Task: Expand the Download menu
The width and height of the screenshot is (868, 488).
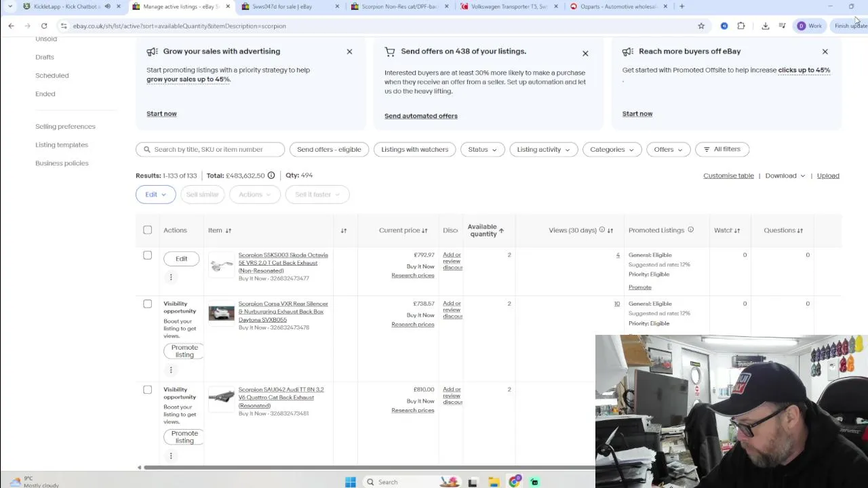Action: 785,176
